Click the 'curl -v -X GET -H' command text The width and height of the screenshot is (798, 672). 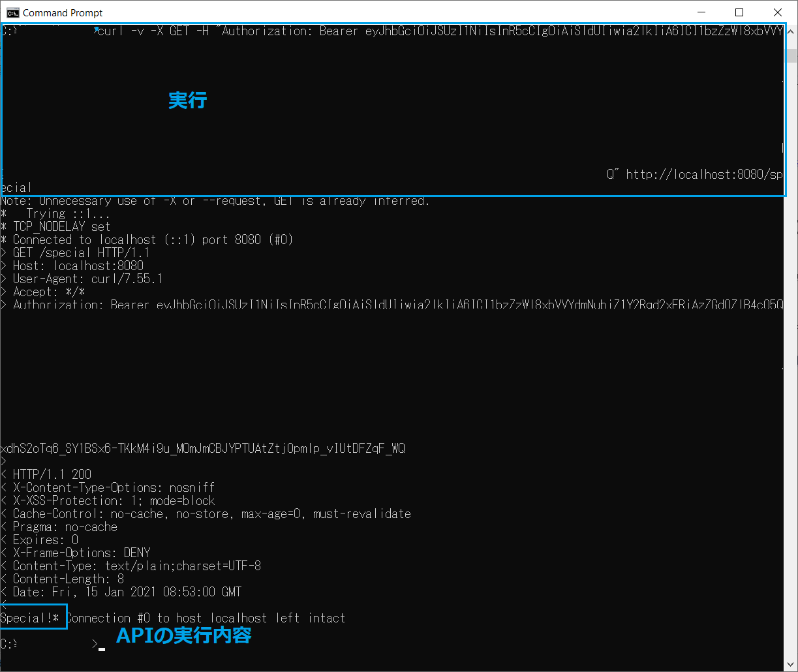153,31
